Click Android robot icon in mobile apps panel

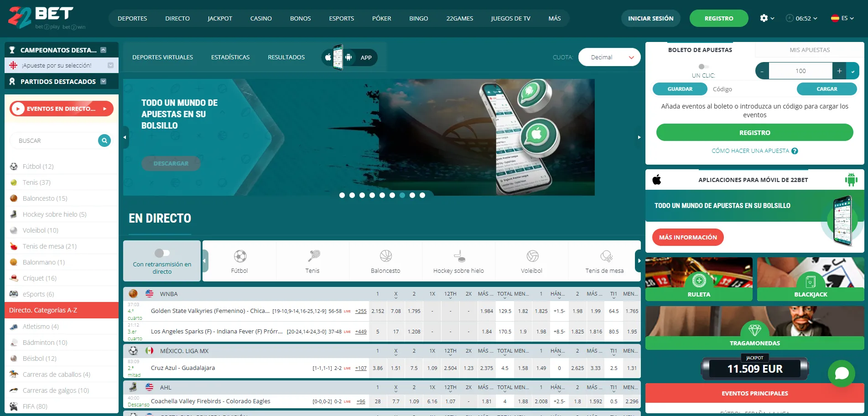851,180
